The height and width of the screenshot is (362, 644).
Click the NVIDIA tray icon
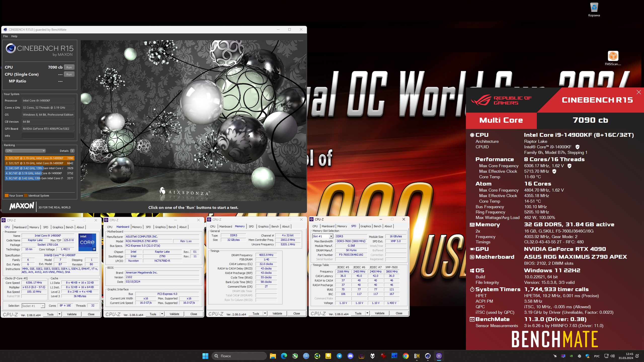coord(571,356)
